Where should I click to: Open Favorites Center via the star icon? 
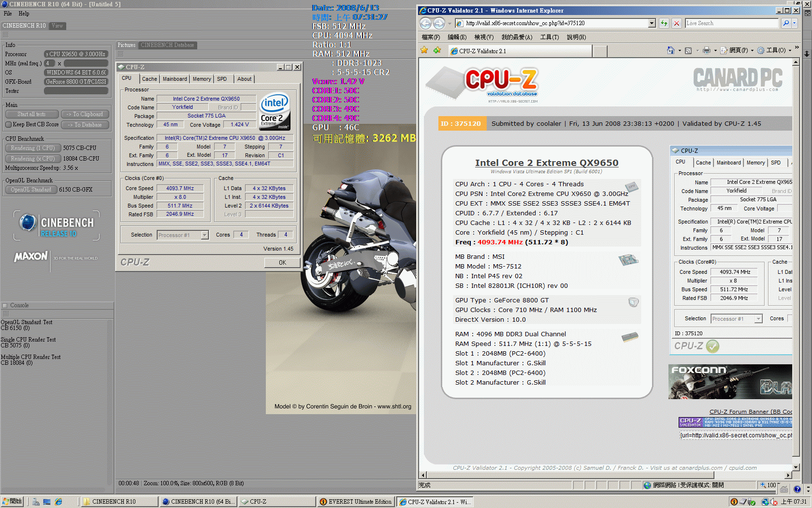point(424,50)
